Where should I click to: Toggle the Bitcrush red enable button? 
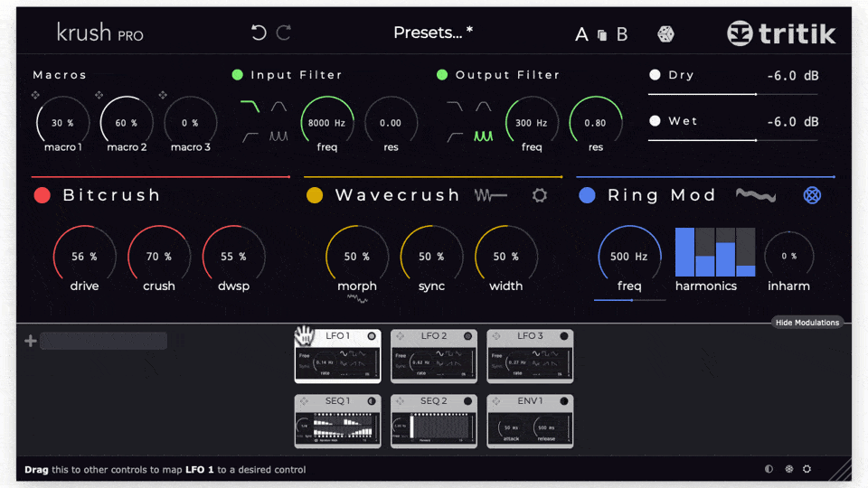42,195
